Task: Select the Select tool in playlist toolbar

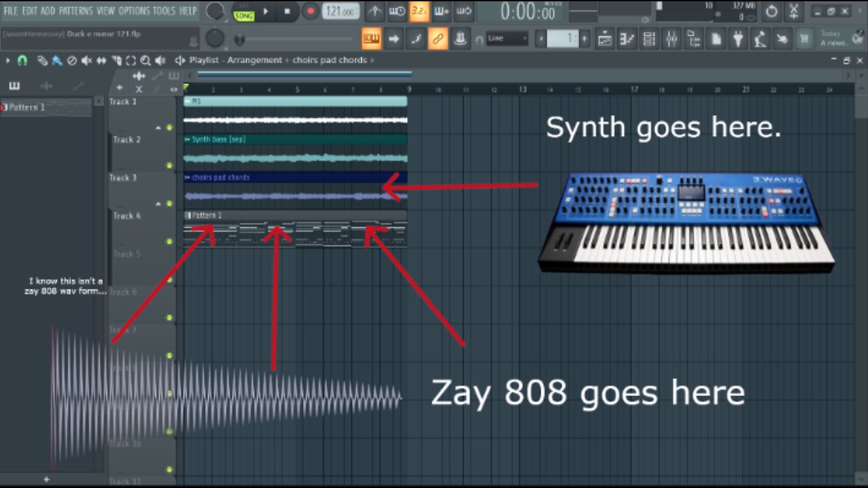Action: (131, 60)
